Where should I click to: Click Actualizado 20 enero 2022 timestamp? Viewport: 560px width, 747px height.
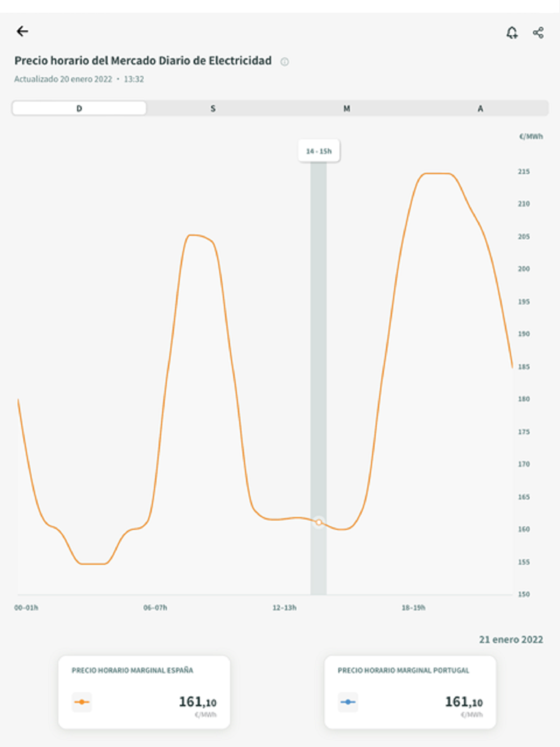pyautogui.click(x=79, y=79)
